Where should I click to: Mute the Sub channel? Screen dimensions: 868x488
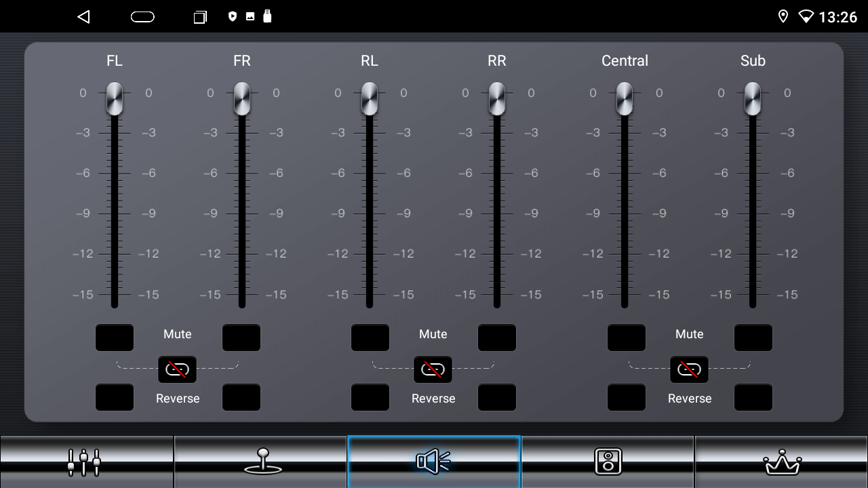(753, 338)
